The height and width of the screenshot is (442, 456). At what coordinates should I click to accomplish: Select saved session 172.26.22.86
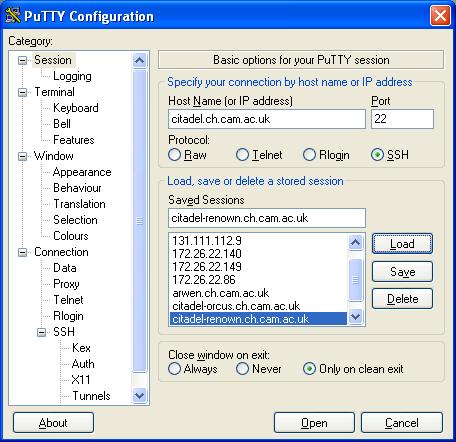[x=258, y=280]
